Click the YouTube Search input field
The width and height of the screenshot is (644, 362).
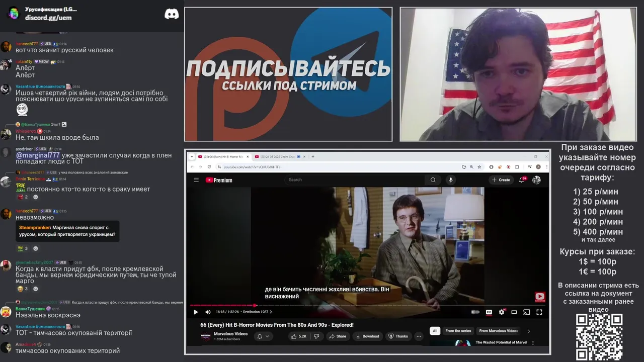pyautogui.click(x=355, y=180)
